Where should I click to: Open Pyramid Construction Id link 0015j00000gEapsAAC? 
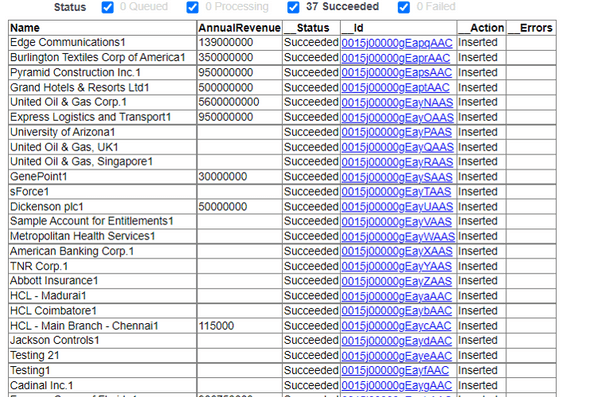point(397,73)
